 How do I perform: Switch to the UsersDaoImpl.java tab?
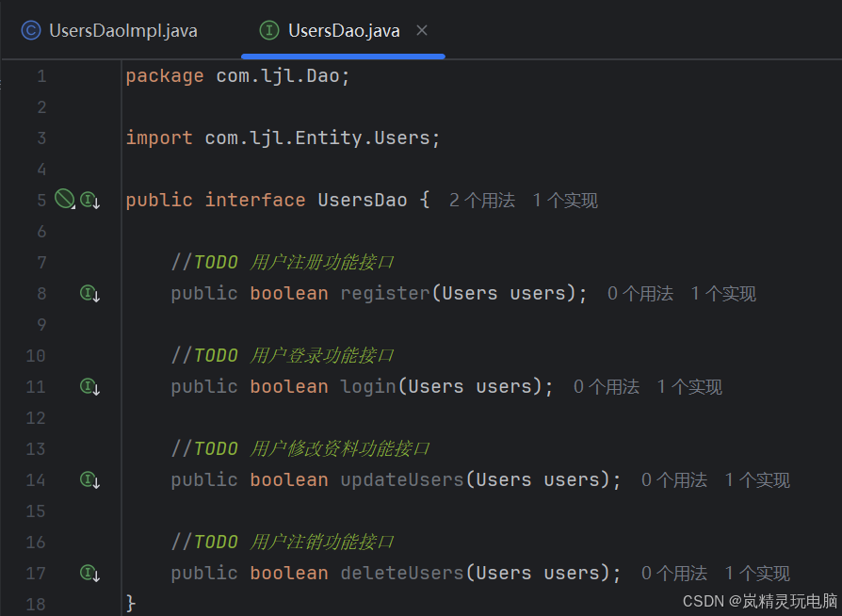109,31
